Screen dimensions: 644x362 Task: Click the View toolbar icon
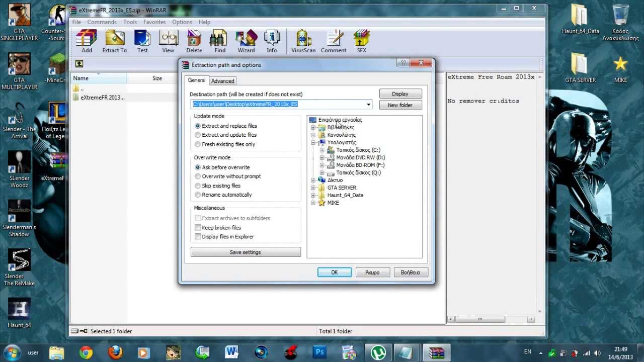[x=168, y=41]
